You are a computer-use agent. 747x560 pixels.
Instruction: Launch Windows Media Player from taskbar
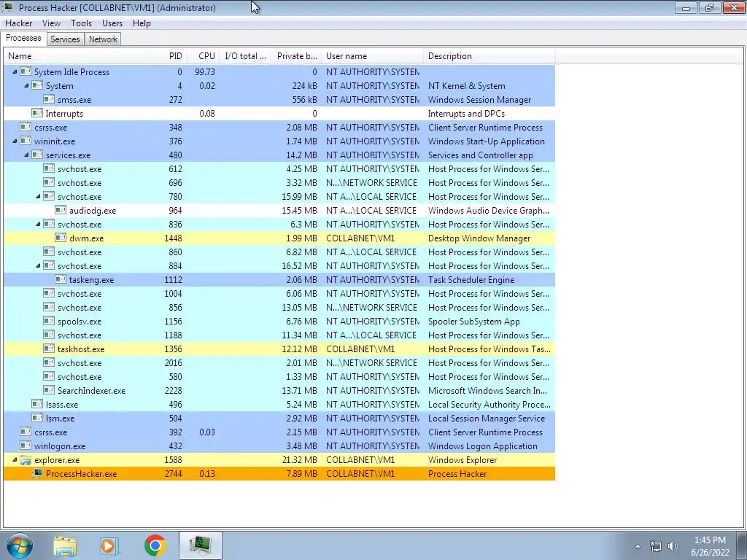coord(109,545)
